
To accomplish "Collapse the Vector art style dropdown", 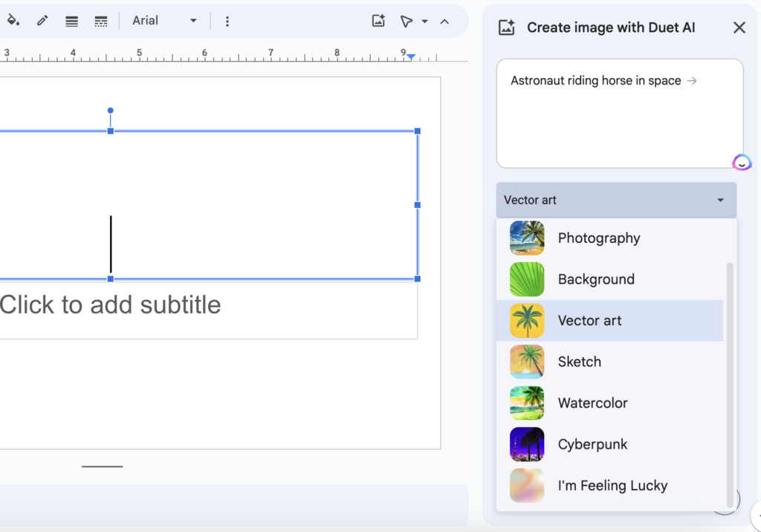I will (x=616, y=200).
